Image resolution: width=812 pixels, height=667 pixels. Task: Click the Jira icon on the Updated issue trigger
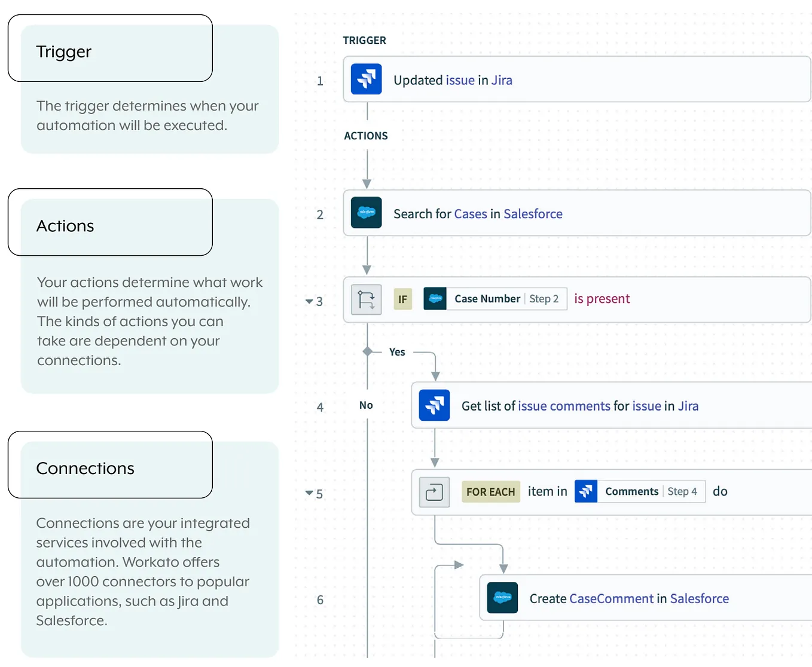pos(367,79)
